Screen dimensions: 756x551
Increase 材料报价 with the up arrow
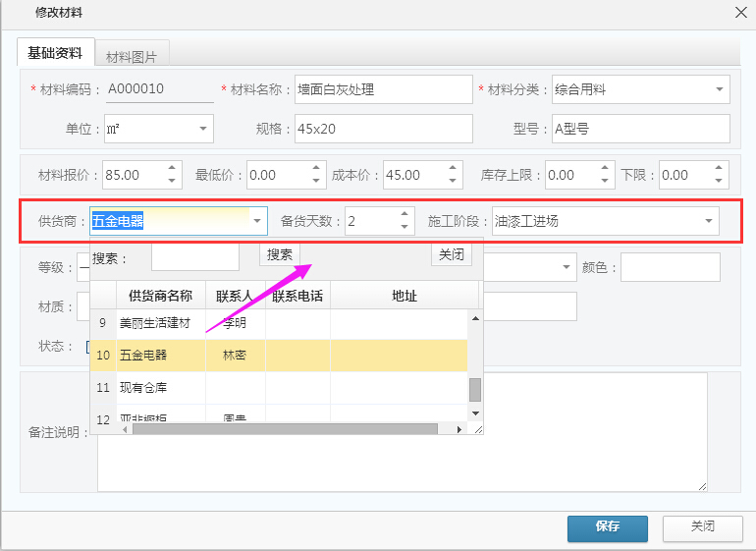coord(173,169)
